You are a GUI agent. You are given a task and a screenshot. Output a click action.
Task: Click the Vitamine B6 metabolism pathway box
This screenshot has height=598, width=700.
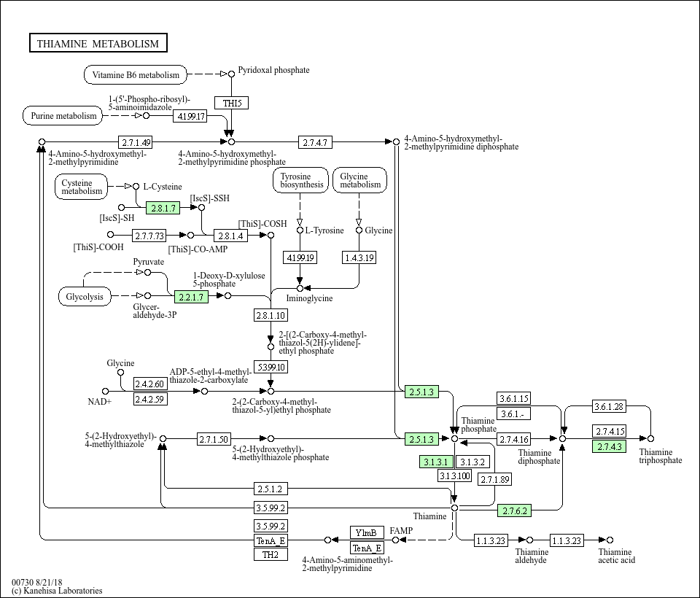(136, 74)
